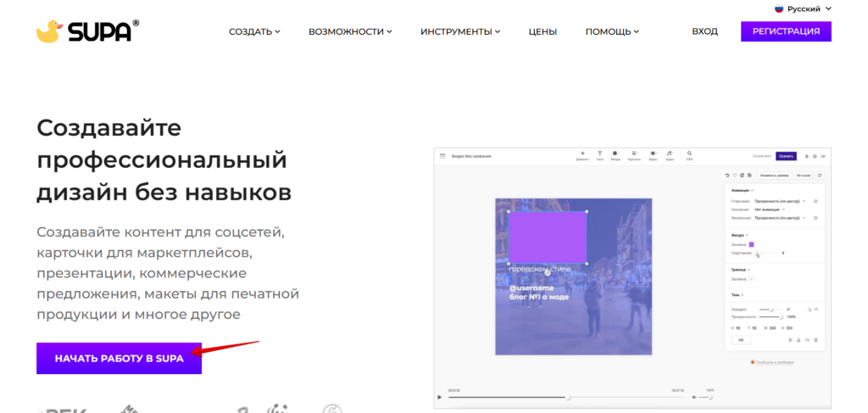Expand the Тень section
Viewport: 868px width, 413px height.
pyautogui.click(x=737, y=295)
